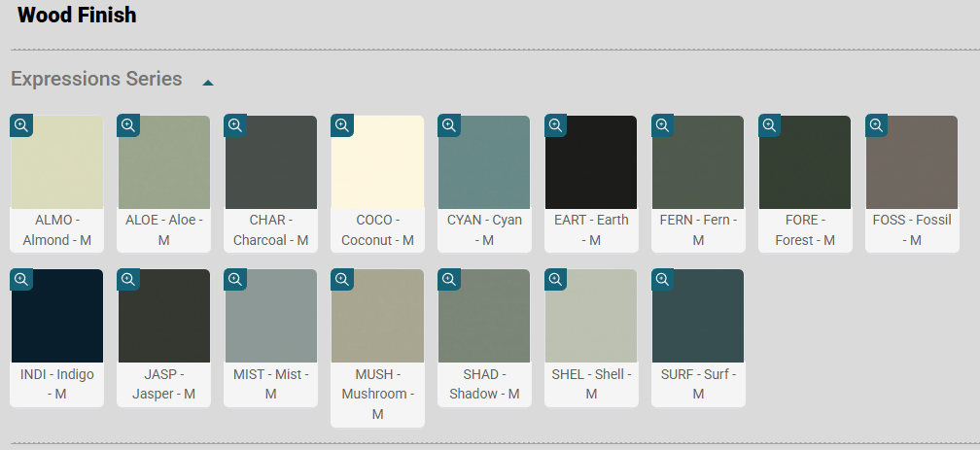Zoom the Forest finish with magnifier icon
Image resolution: width=980 pixels, height=450 pixels.
point(770,125)
